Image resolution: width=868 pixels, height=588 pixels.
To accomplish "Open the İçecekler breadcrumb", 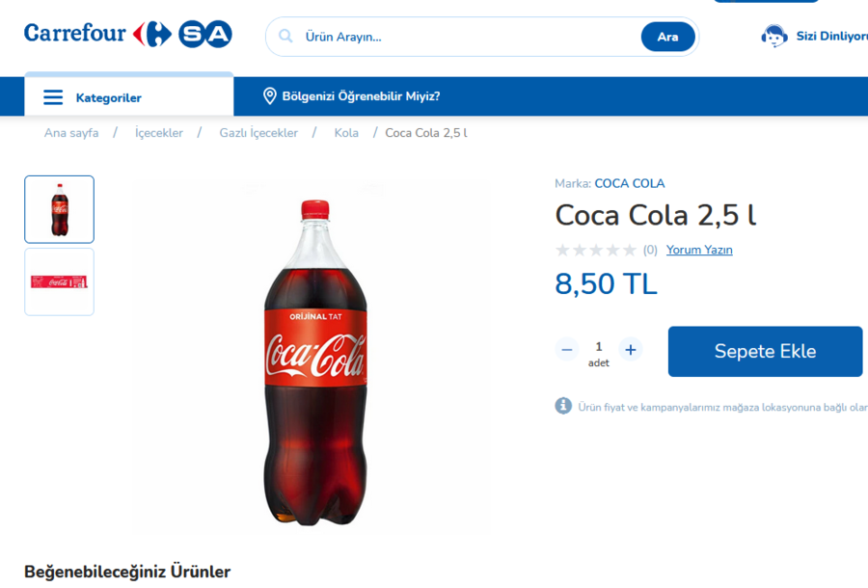I will point(159,133).
